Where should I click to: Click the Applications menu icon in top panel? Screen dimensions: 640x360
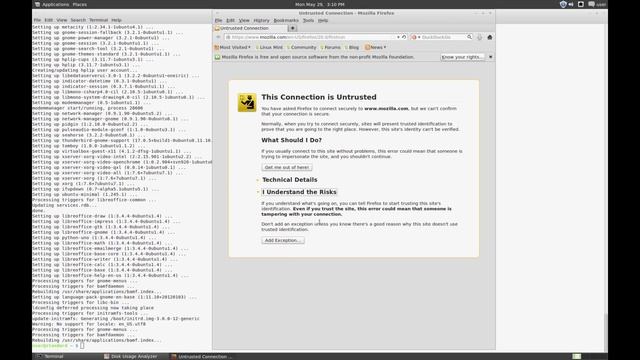pos(38,4)
